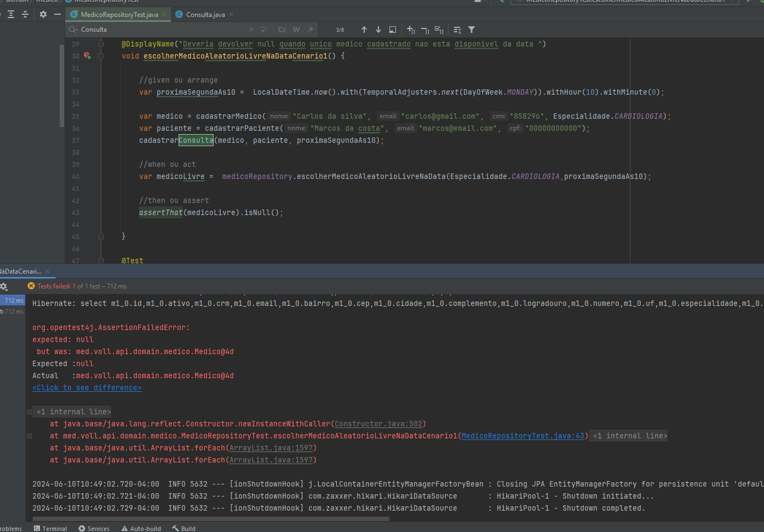Unselect the current occurrence
The image size is (764, 532).
point(425,30)
